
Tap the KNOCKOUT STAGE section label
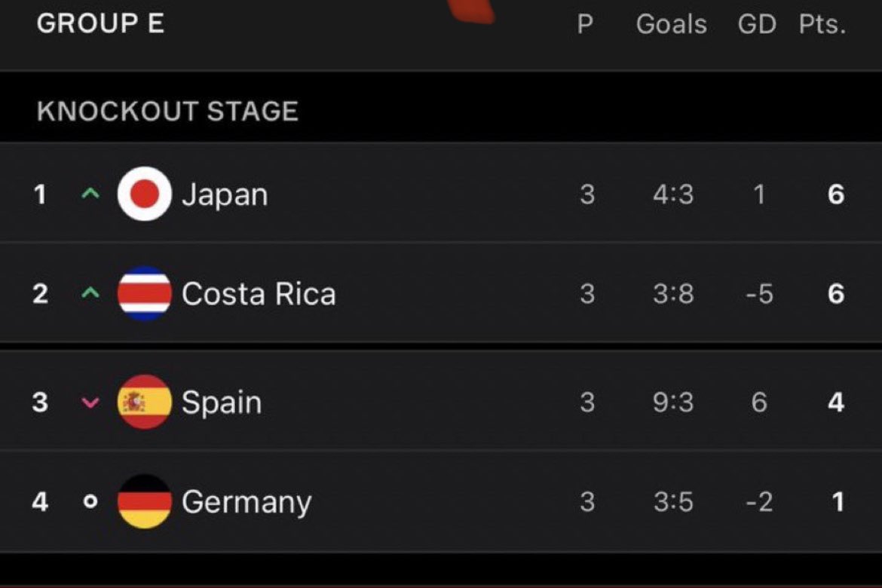click(x=167, y=111)
